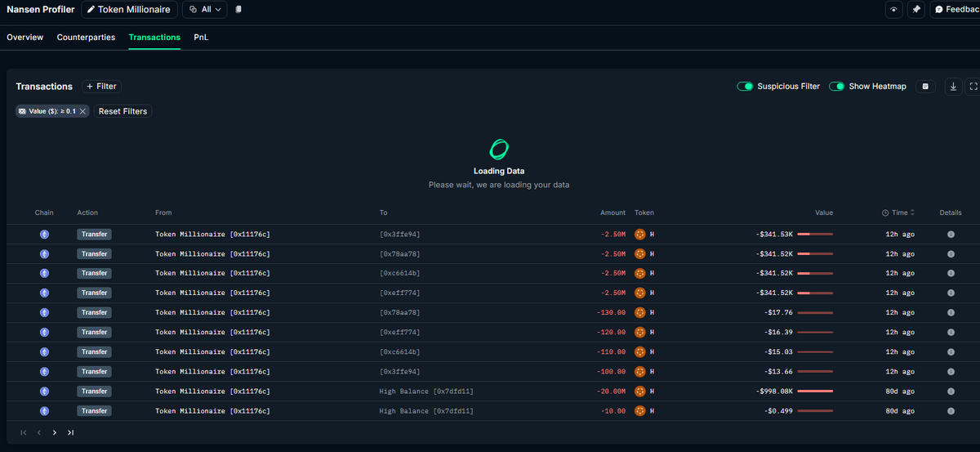Click the Amount column header
Image resolution: width=980 pixels, height=452 pixels.
612,213
